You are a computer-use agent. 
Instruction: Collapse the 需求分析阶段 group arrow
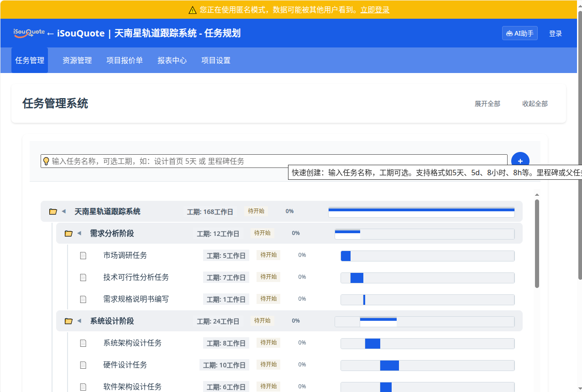point(79,233)
